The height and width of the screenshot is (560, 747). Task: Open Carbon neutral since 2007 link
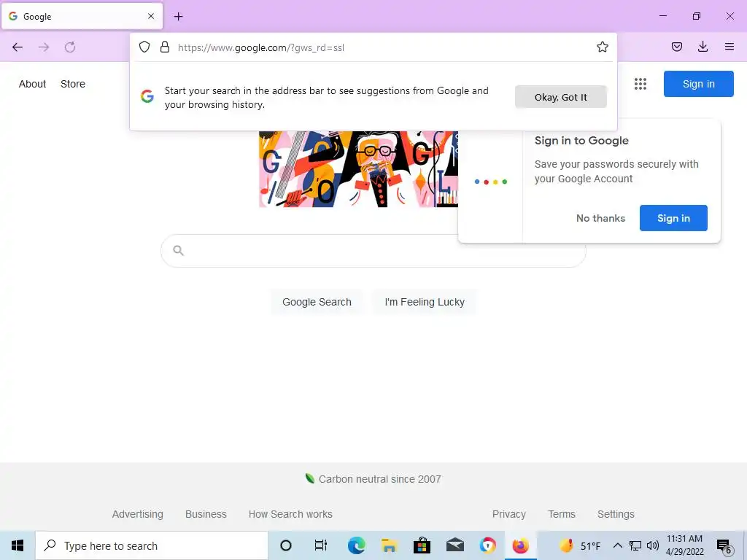373,479
